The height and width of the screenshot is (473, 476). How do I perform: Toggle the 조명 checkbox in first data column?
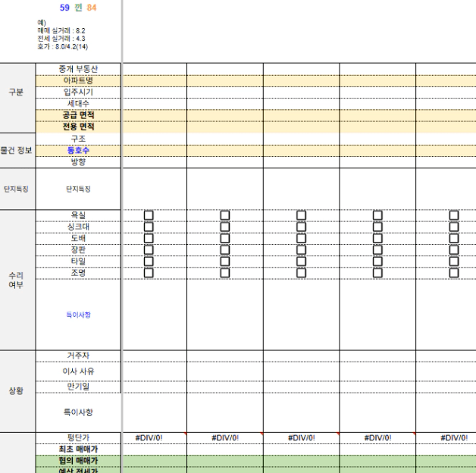[149, 273]
